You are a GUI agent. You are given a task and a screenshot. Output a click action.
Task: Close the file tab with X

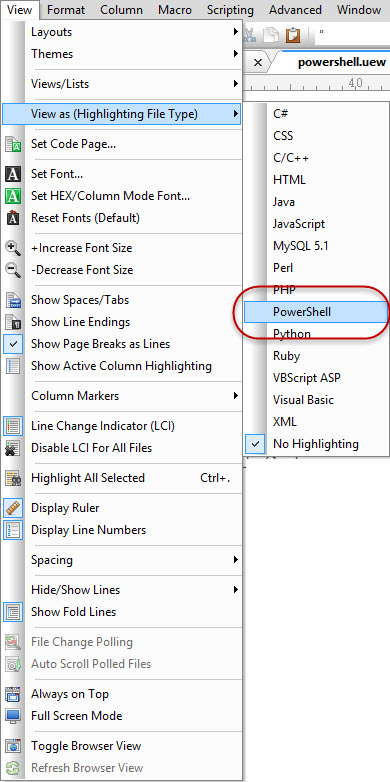click(257, 62)
